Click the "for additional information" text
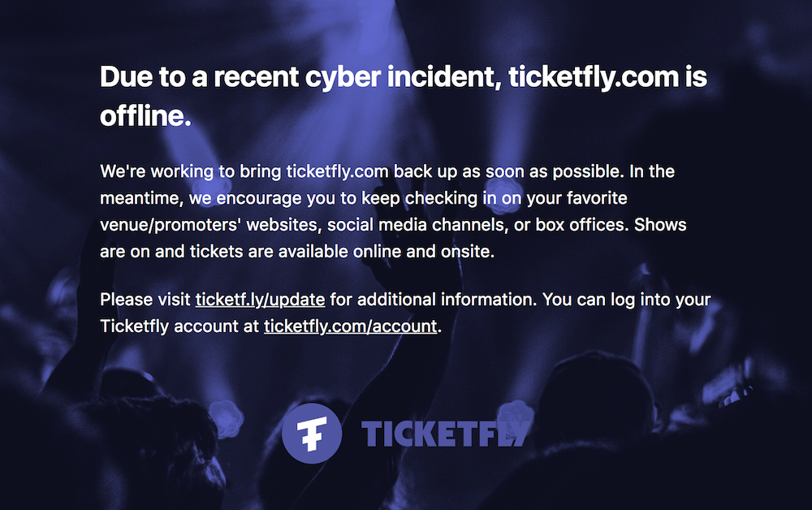 coord(433,300)
